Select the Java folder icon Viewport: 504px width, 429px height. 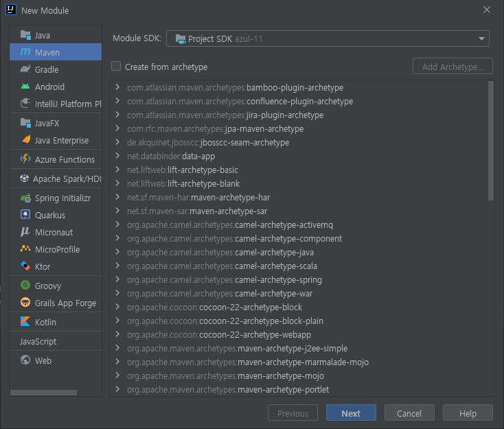click(x=25, y=35)
